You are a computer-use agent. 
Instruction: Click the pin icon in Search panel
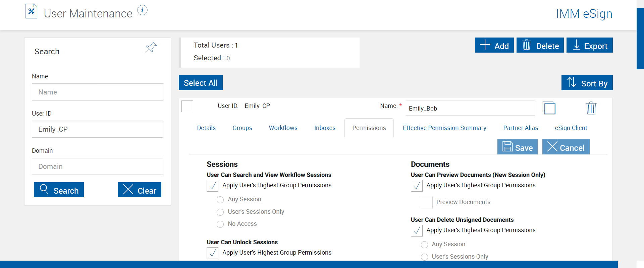[x=151, y=47]
